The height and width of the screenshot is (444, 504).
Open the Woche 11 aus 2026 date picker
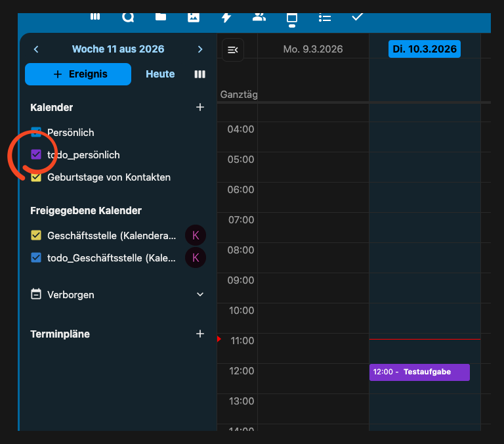click(x=118, y=49)
